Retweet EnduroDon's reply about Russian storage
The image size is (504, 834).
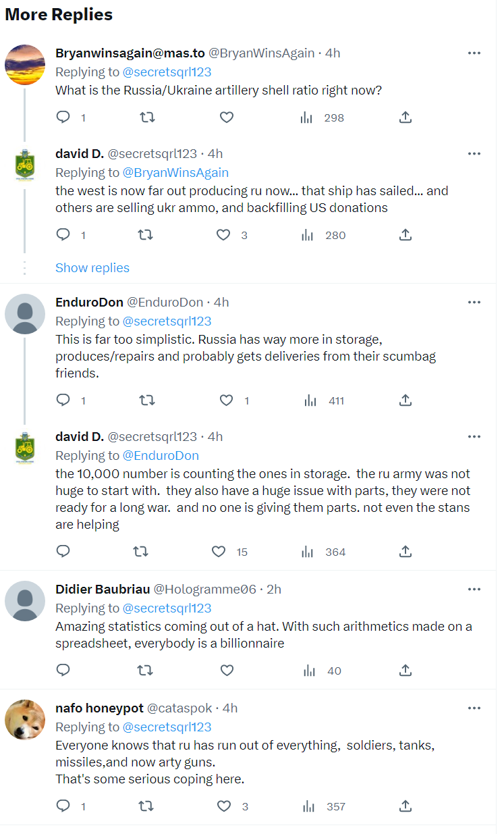point(146,400)
